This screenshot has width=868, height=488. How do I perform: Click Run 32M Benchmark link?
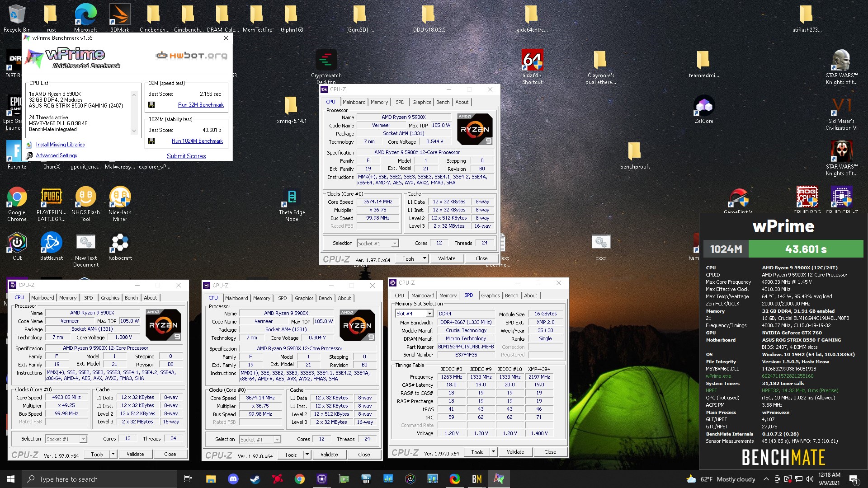tap(201, 105)
